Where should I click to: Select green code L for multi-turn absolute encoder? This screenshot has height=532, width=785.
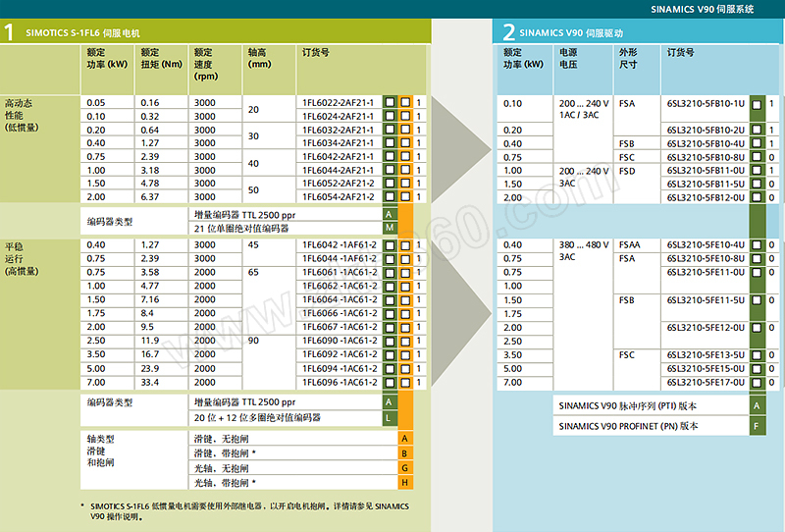tap(390, 418)
